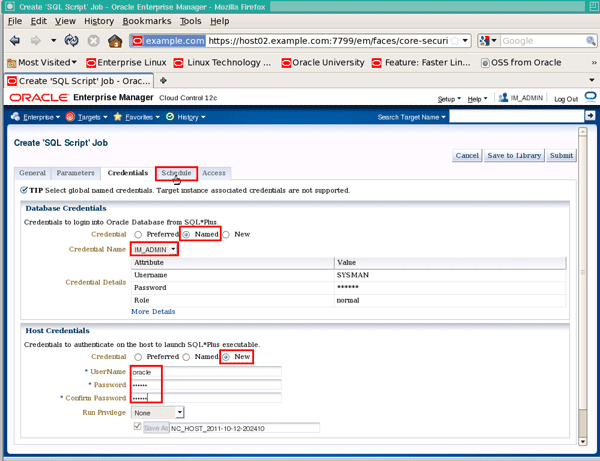
Task: Click the Enterprise menu icon
Action: click(15, 117)
